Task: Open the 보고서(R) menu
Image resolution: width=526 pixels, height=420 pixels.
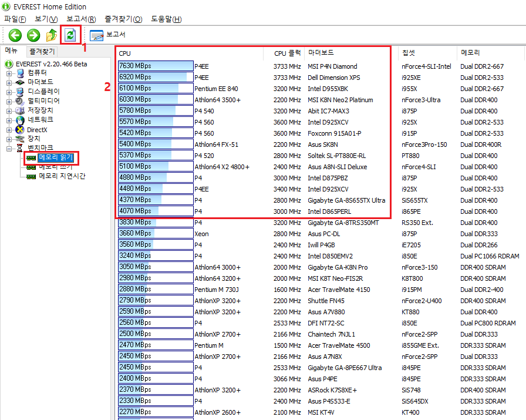Action: coord(81,19)
